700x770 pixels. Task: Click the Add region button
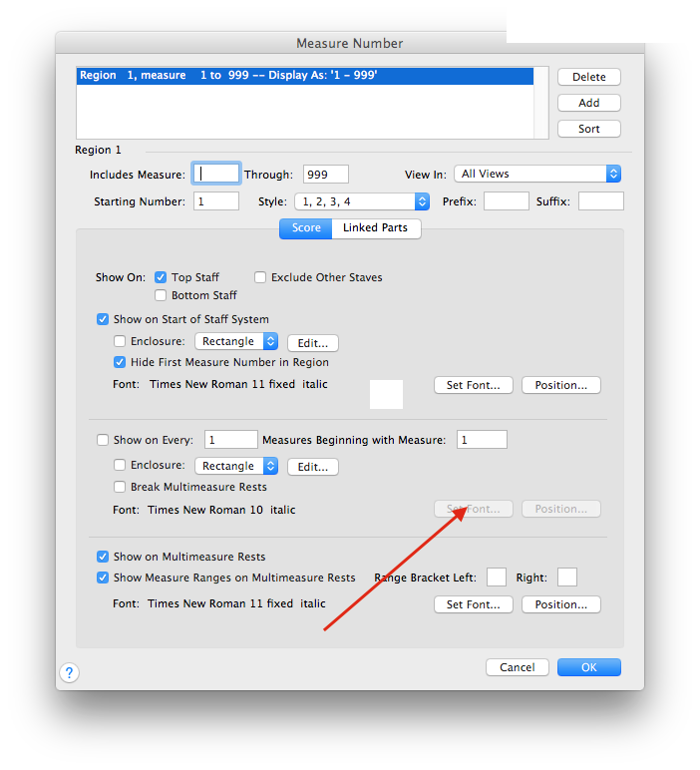coord(588,103)
